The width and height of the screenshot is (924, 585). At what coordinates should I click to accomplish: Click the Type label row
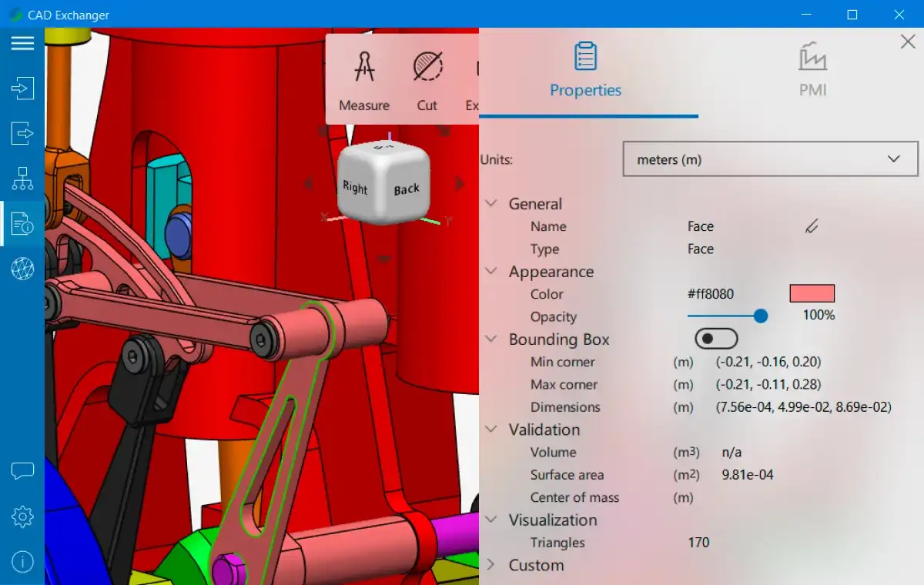(x=544, y=249)
